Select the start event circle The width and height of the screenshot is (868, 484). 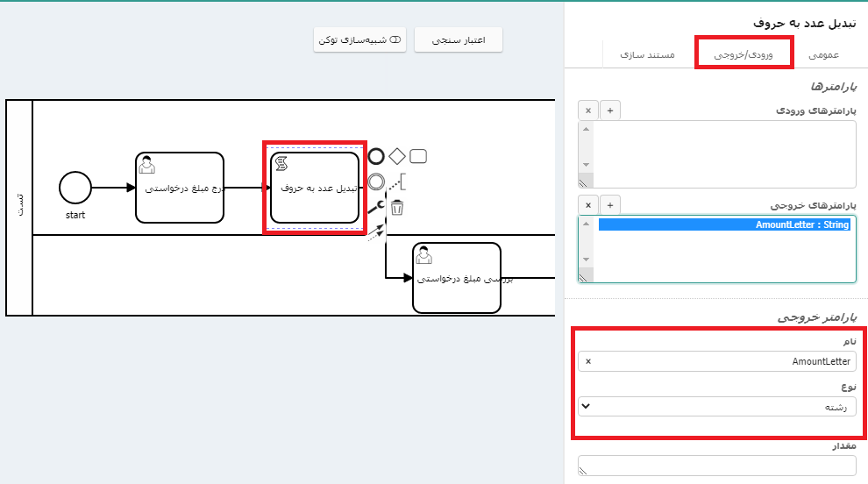(75, 187)
